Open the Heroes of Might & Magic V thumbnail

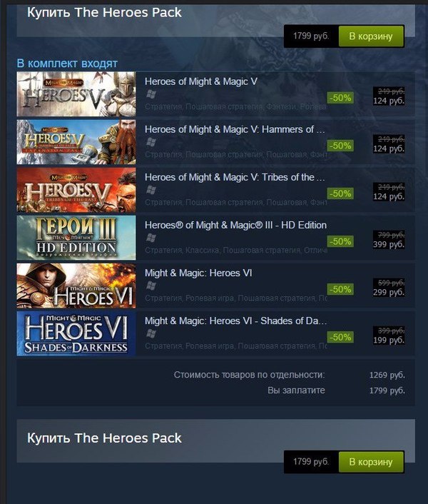click(76, 94)
